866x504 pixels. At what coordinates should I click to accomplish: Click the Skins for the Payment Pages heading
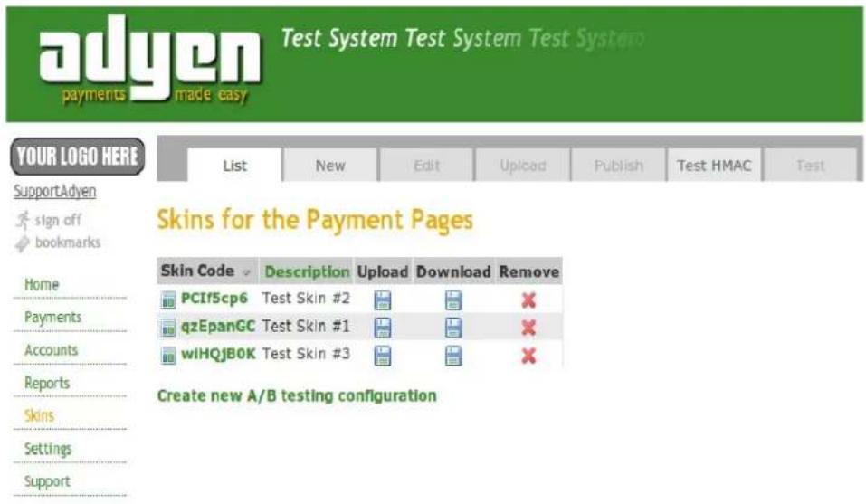(x=315, y=220)
